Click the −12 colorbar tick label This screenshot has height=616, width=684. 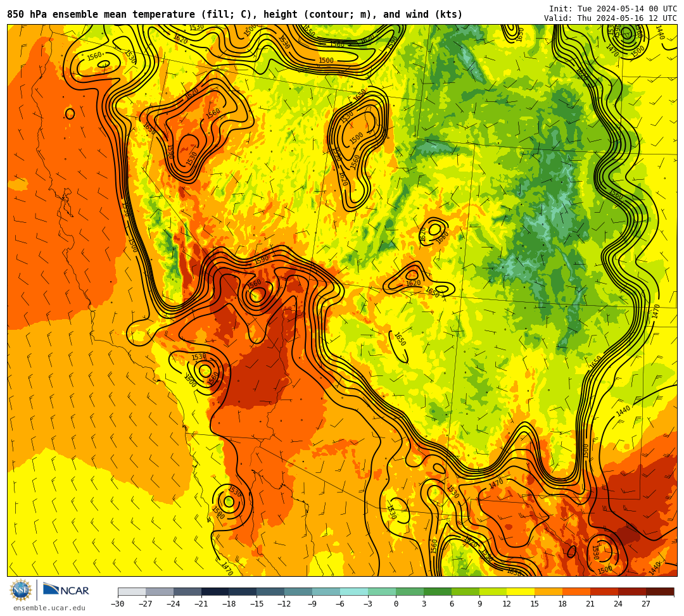click(285, 604)
